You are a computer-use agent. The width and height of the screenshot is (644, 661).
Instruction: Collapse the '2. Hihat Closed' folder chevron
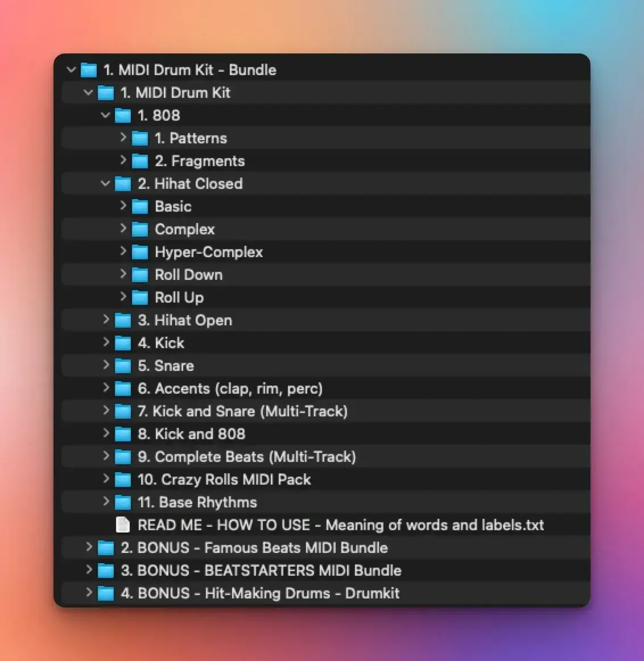click(105, 183)
